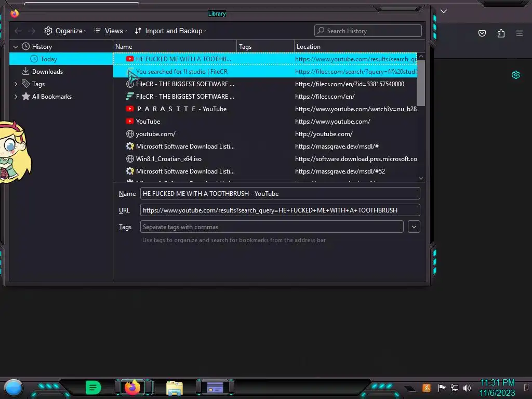Click the https://filecr.com/en/ location cell

(x=325, y=97)
